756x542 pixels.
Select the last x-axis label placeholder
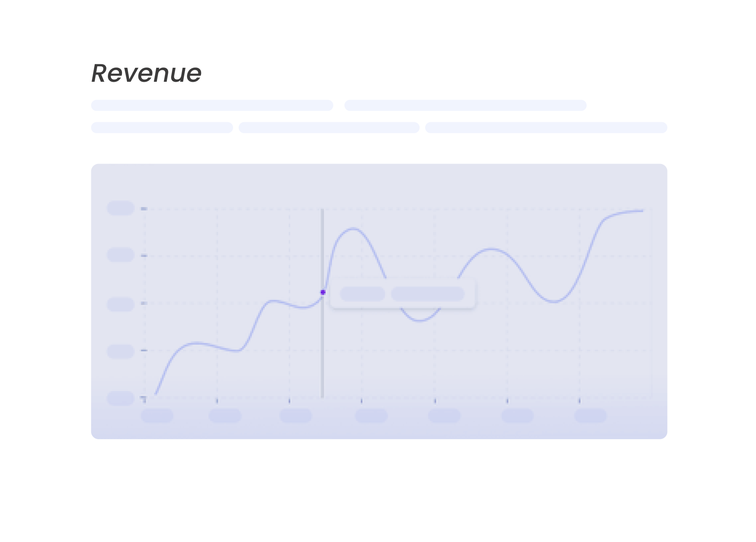point(590,415)
